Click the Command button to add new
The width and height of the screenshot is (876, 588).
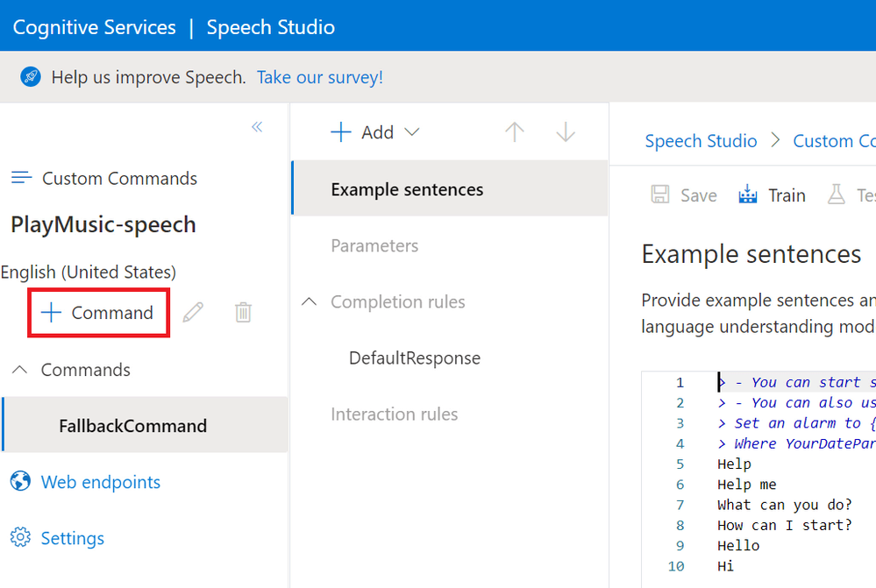coord(99,312)
